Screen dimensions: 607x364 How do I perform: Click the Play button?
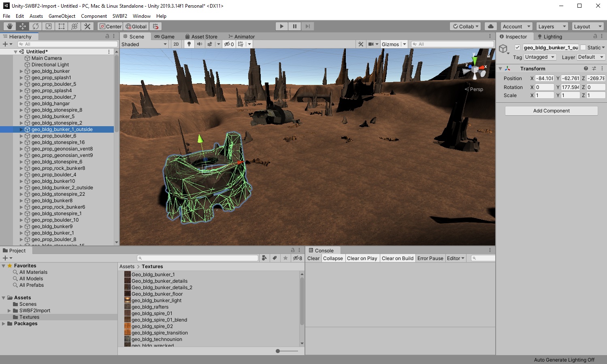pos(281,26)
